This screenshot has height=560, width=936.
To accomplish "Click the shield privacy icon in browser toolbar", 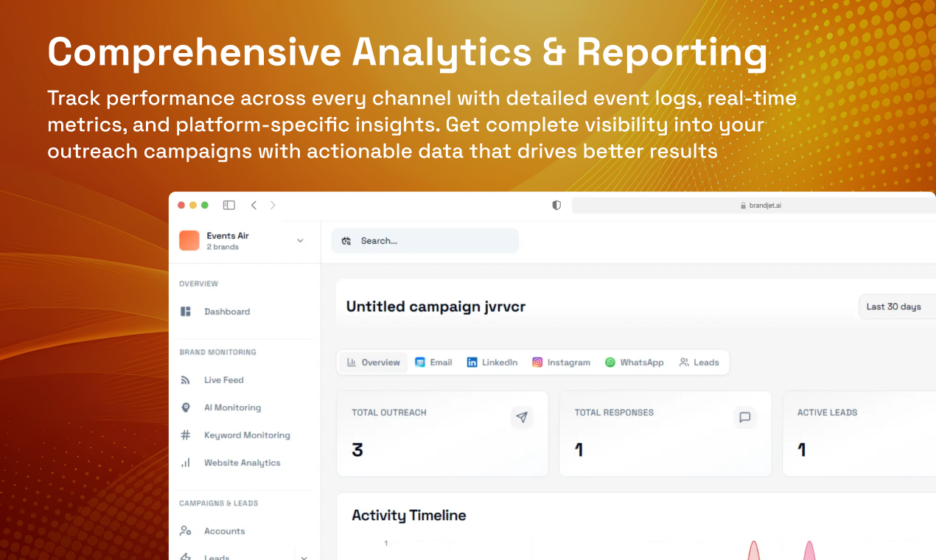I will (x=556, y=205).
